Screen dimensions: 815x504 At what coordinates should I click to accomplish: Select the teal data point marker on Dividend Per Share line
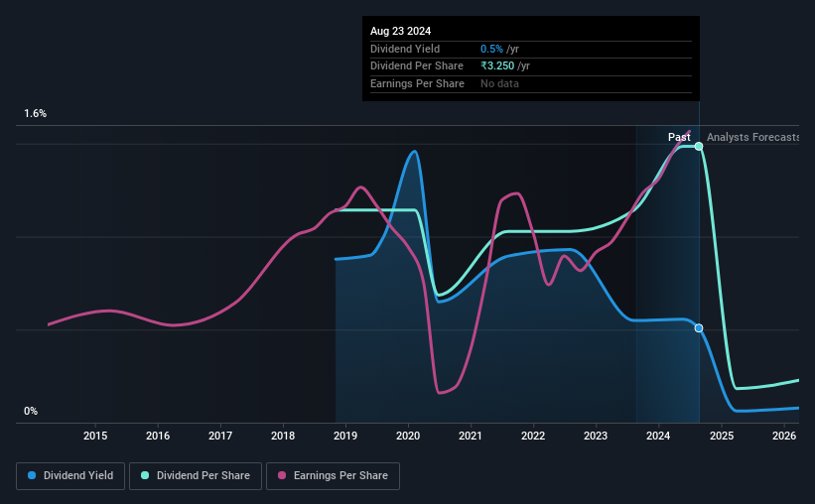[x=699, y=147]
